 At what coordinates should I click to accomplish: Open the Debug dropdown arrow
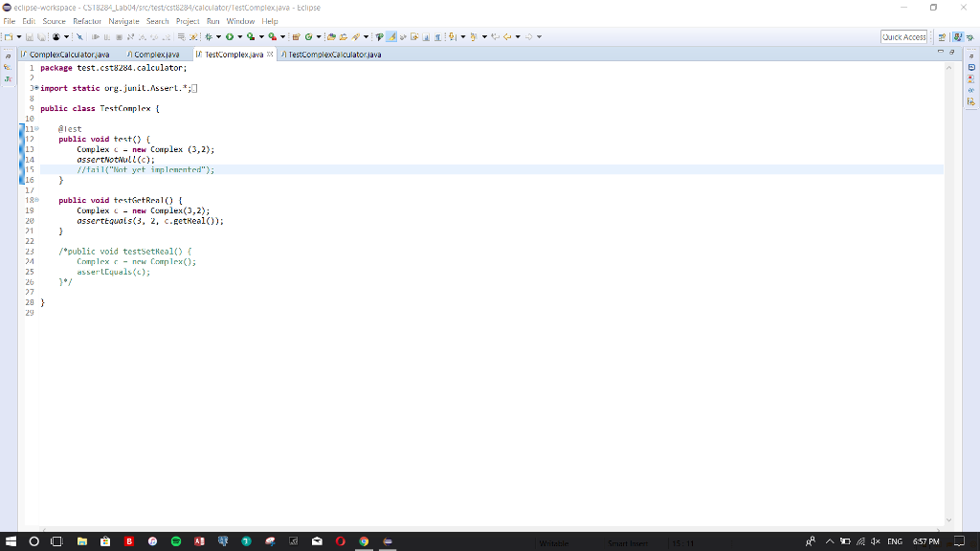pyautogui.click(x=219, y=37)
